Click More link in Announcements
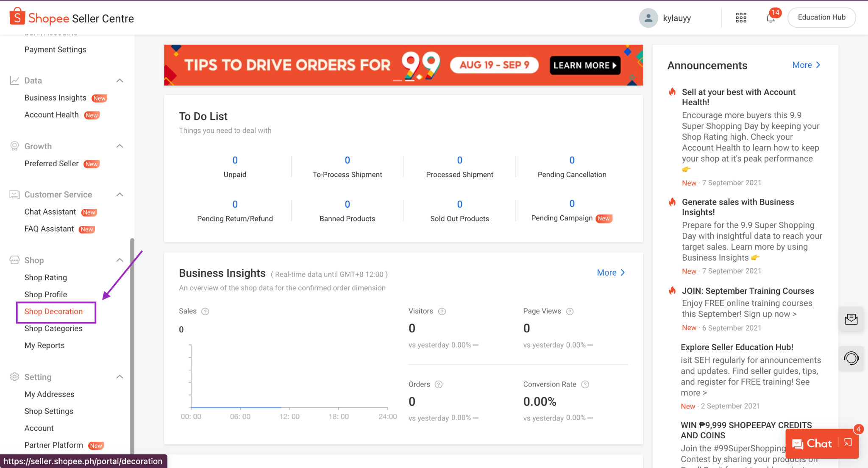 pos(806,65)
